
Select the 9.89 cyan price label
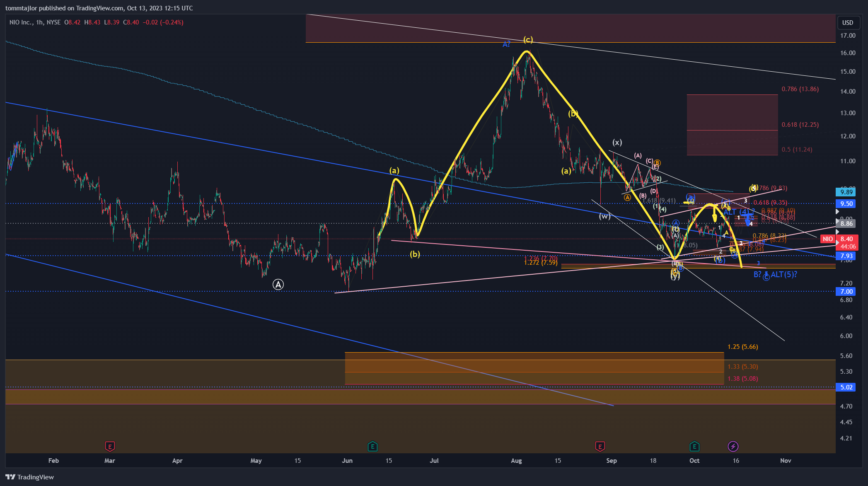pyautogui.click(x=846, y=192)
